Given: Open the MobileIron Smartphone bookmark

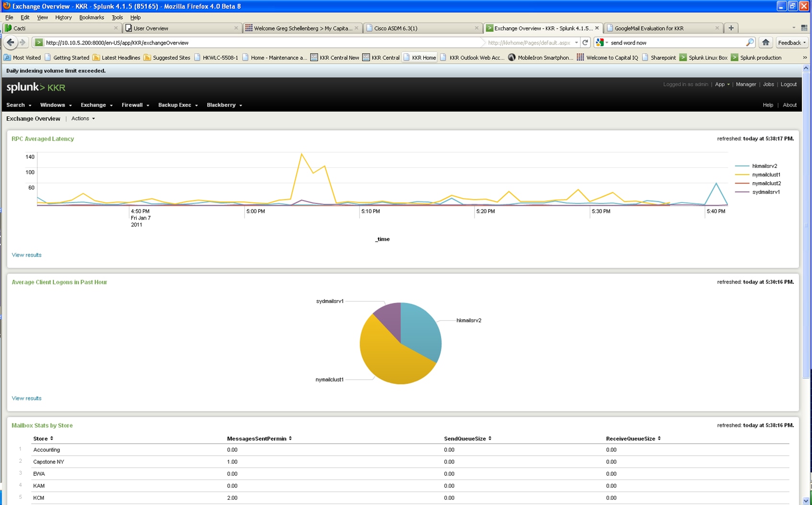Looking at the screenshot, I should (x=541, y=58).
